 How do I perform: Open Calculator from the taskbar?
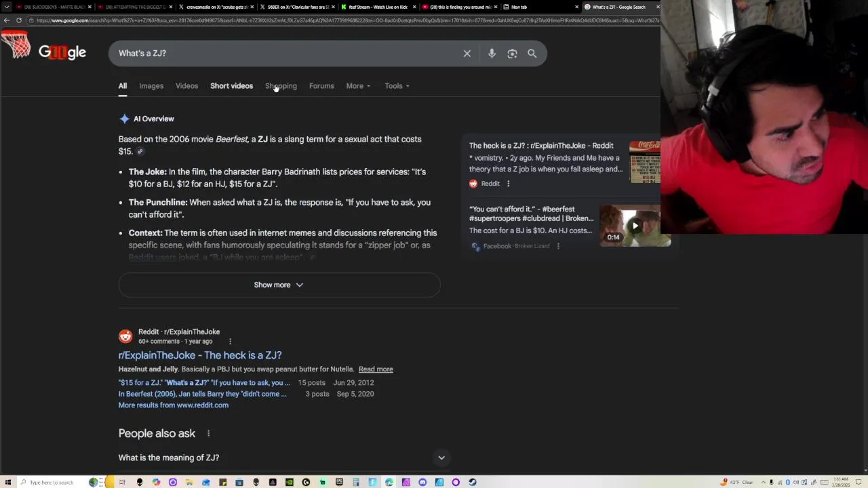(356, 482)
